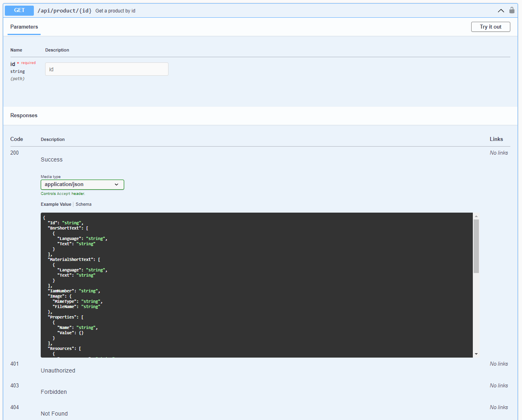
Task: Click the example scroll-up arrow
Action: point(476,216)
